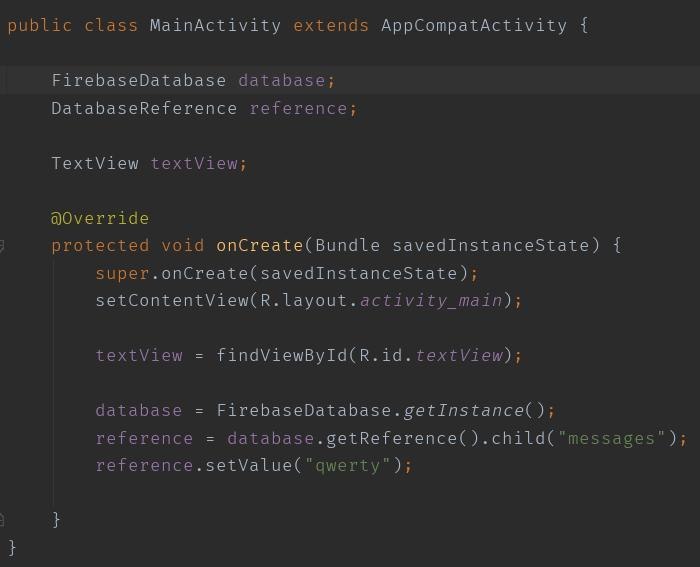The height and width of the screenshot is (567, 700).
Task: Click savedInstanceState parameter in onCreate signature
Action: tap(491, 246)
